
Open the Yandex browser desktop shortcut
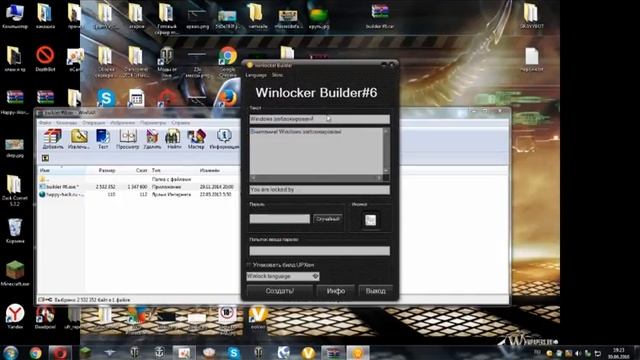pos(15,316)
